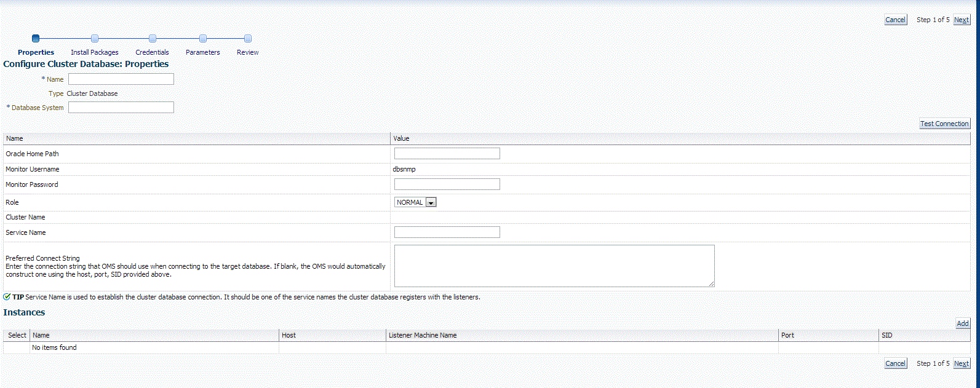Click the Test Connection button

pyautogui.click(x=944, y=124)
